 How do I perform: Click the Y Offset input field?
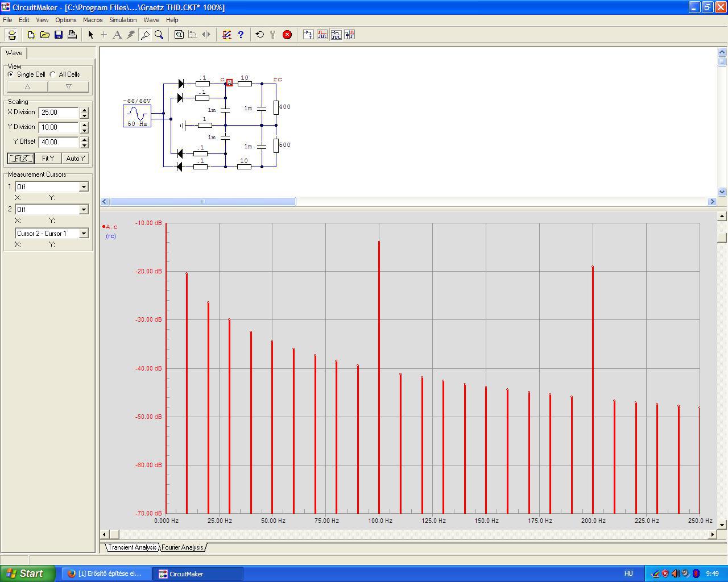pos(59,142)
